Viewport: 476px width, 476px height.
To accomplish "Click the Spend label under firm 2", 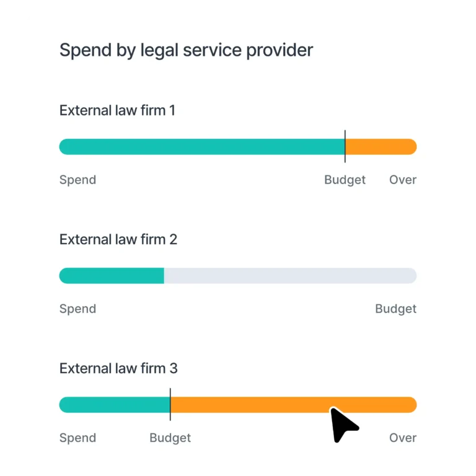I will 77,309.
